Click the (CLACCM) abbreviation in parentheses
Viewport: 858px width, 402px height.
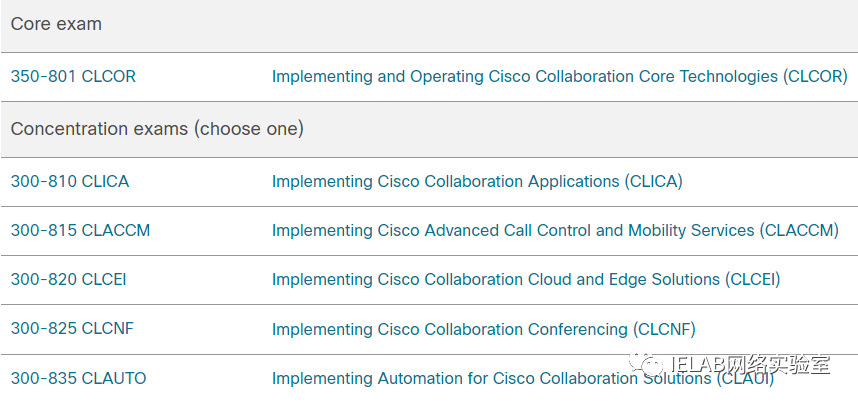point(799,230)
